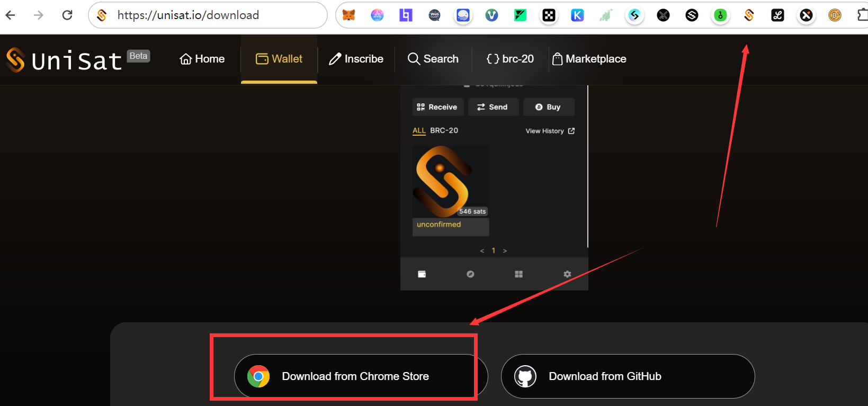This screenshot has width=868, height=406.
Task: Click the Beta badge next to UniSat
Action: [x=138, y=56]
